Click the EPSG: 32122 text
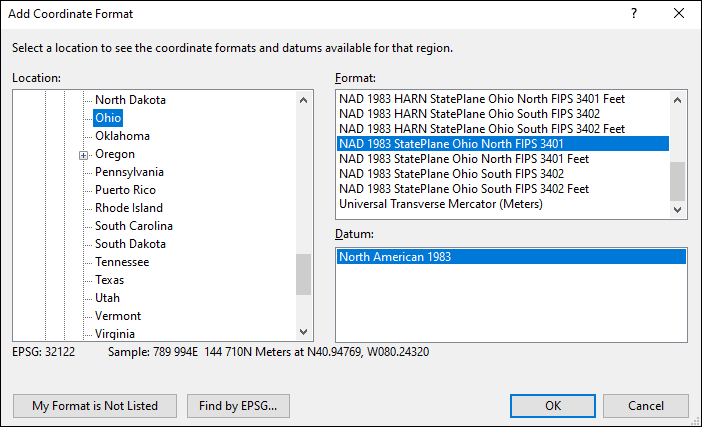This screenshot has width=702, height=427. pyautogui.click(x=43, y=352)
